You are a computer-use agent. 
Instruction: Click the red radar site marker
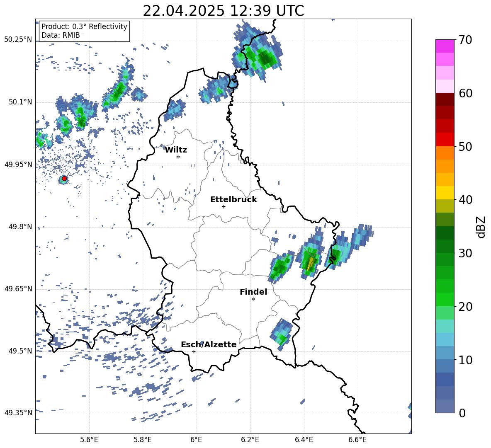[x=64, y=179]
